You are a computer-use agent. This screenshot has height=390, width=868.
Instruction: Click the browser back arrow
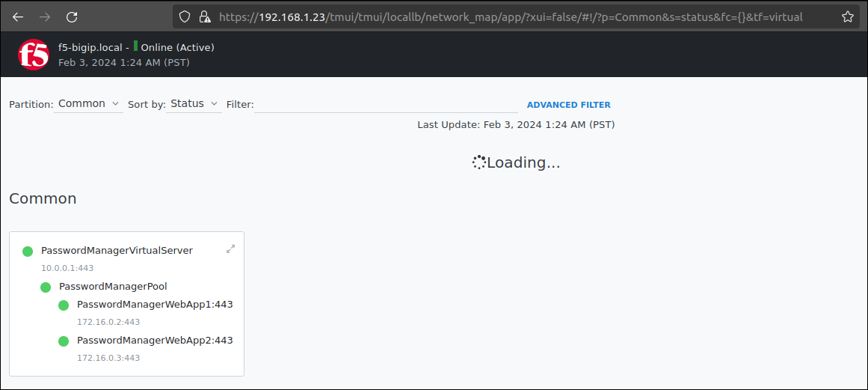(18, 16)
